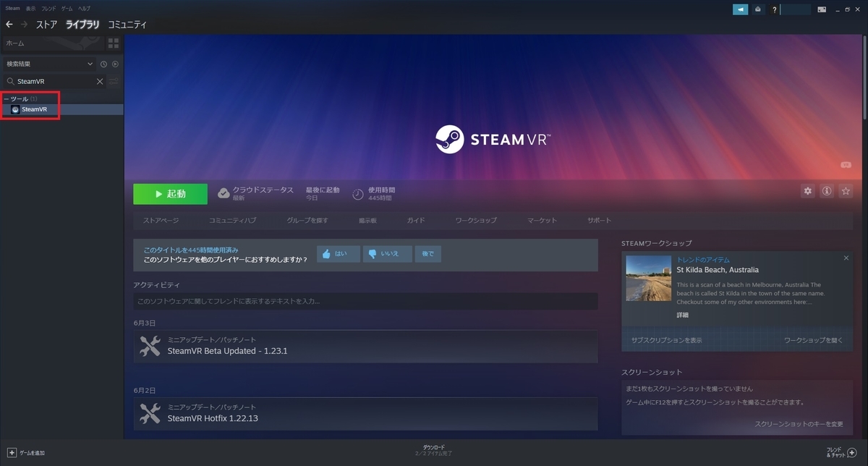This screenshot has width=868, height=466.
Task: Open the 検索結果 filter dropdown
Action: [x=48, y=64]
